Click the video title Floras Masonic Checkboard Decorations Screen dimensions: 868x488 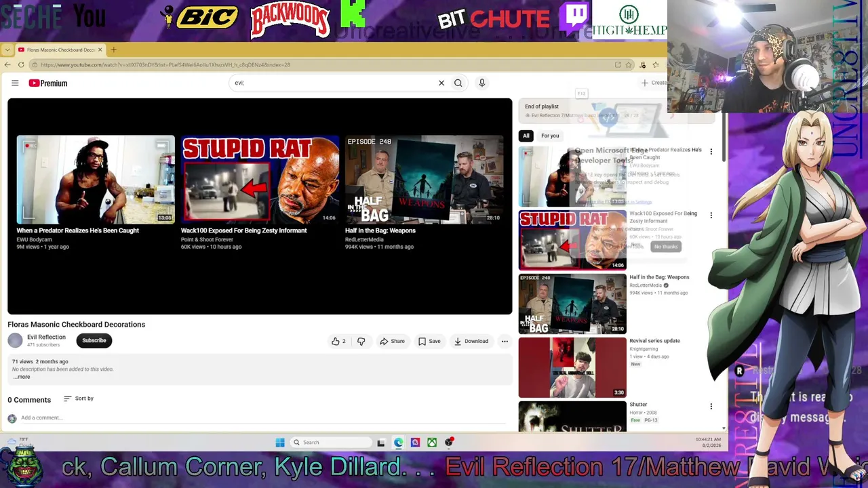[x=77, y=325]
